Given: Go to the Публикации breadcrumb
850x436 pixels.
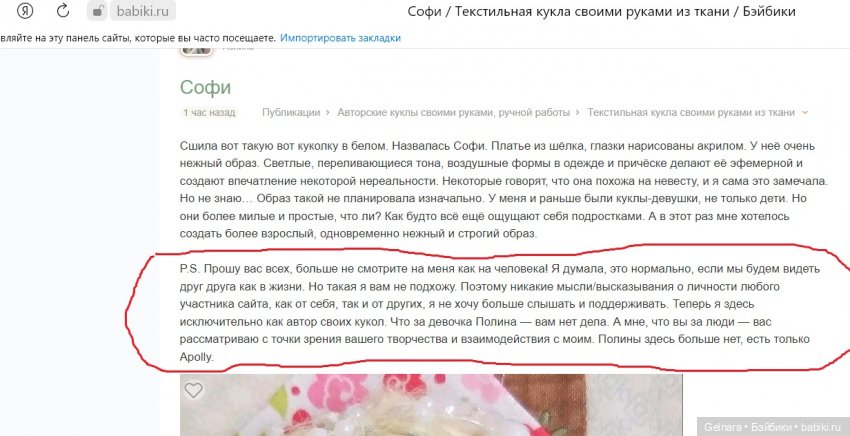Looking at the screenshot, I should [291, 113].
